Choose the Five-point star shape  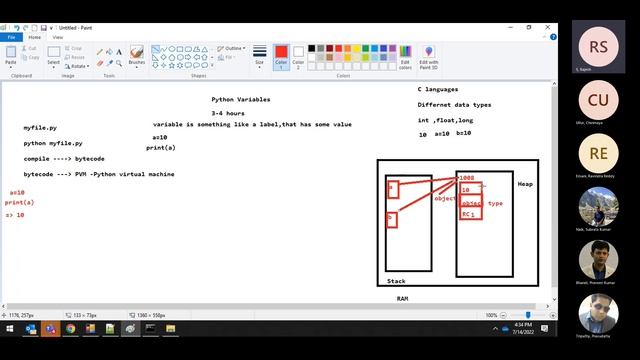point(172,65)
